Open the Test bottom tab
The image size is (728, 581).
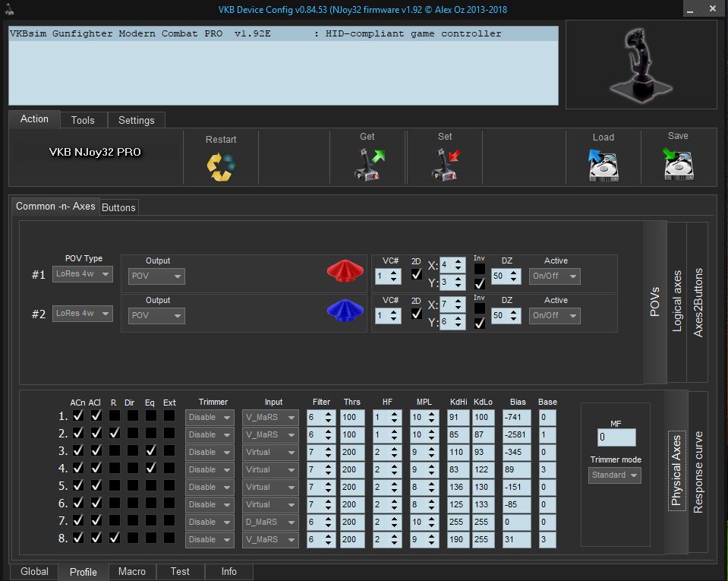click(180, 571)
